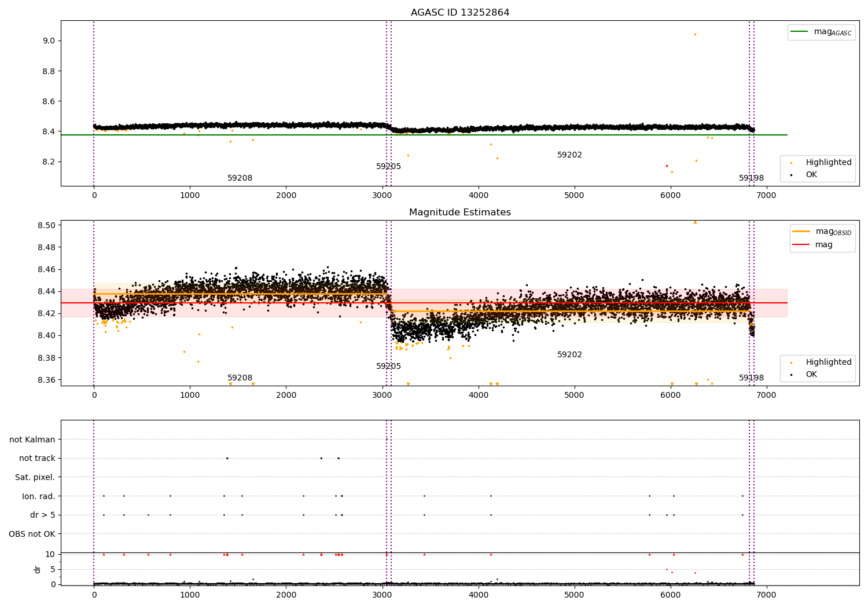Click the 'Sat. pixel.' row label
This screenshot has width=868, height=608.
click(x=35, y=478)
